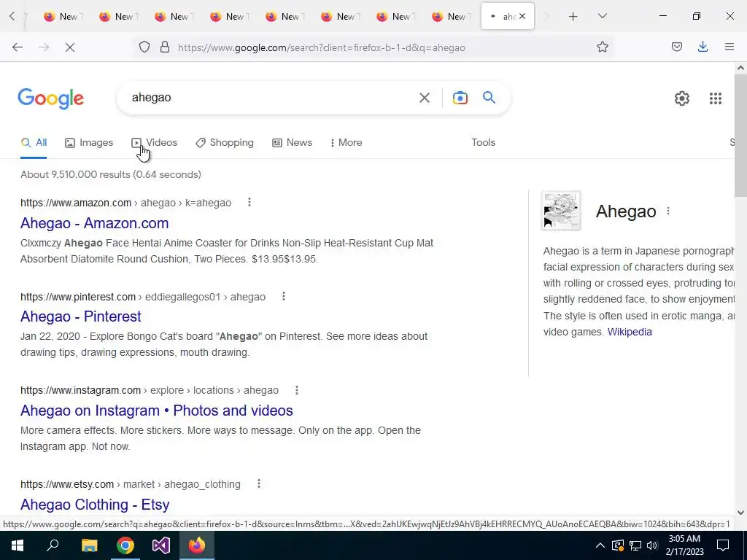The width and height of the screenshot is (747, 560).
Task: Open the Wikipedia link in knowledge panel
Action: click(630, 332)
